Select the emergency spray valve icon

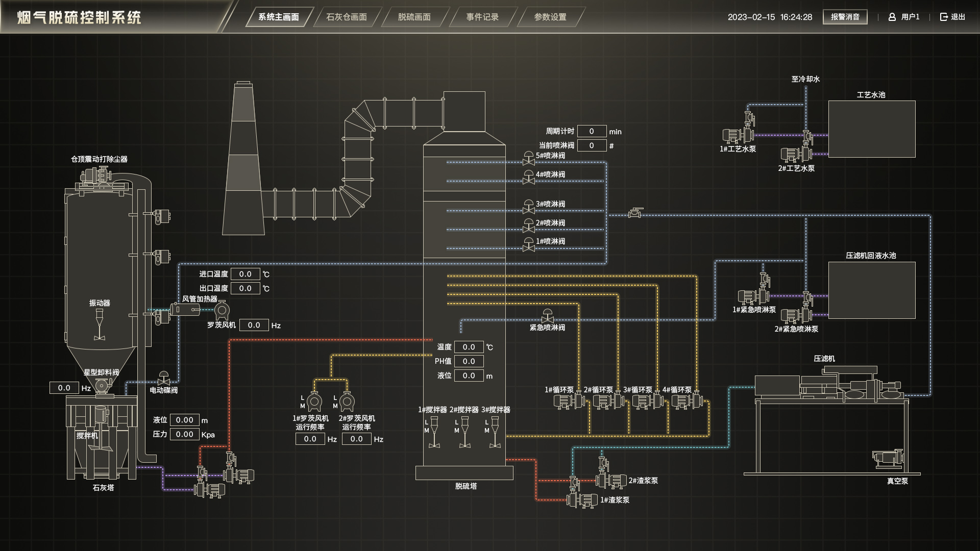[547, 316]
